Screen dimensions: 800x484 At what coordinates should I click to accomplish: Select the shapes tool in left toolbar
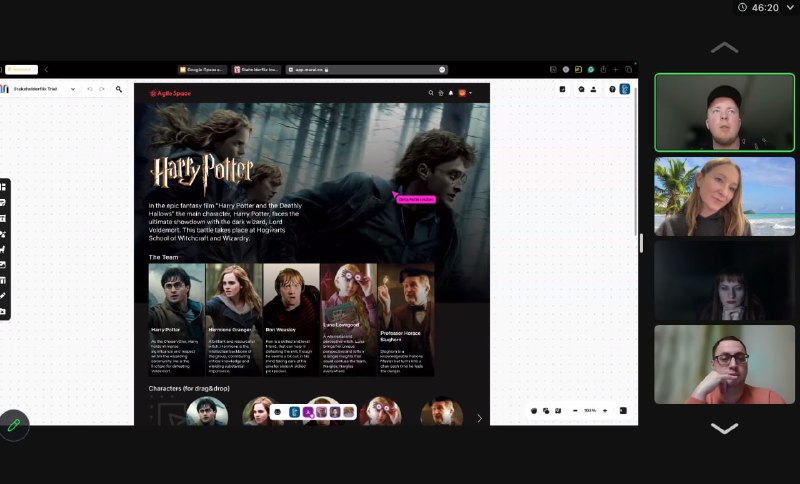coord(3,234)
